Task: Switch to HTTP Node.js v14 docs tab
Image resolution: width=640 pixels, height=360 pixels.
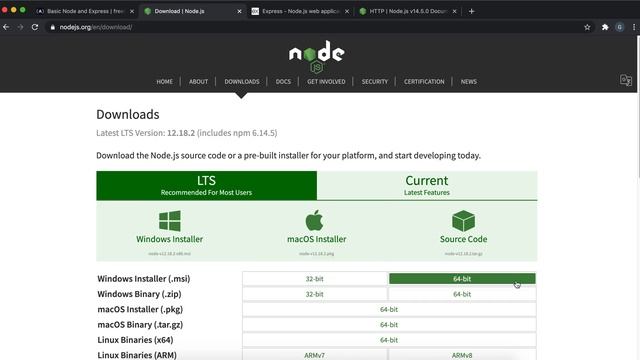Action: coord(408,11)
